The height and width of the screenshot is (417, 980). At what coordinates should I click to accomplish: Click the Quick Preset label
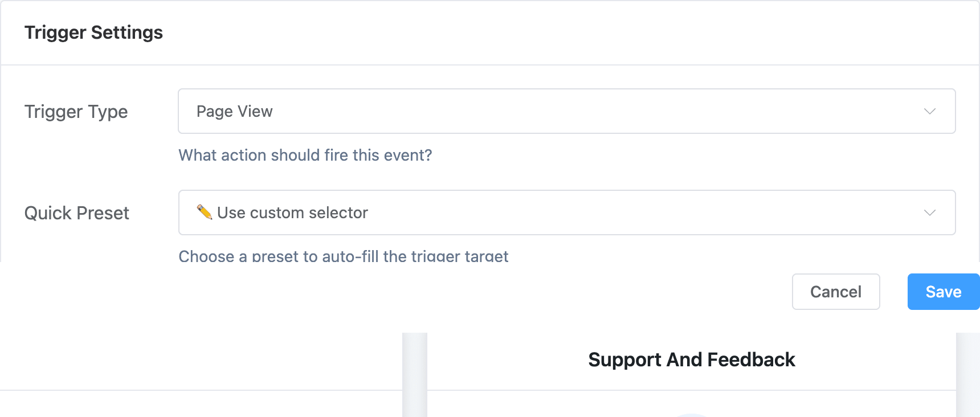point(76,212)
